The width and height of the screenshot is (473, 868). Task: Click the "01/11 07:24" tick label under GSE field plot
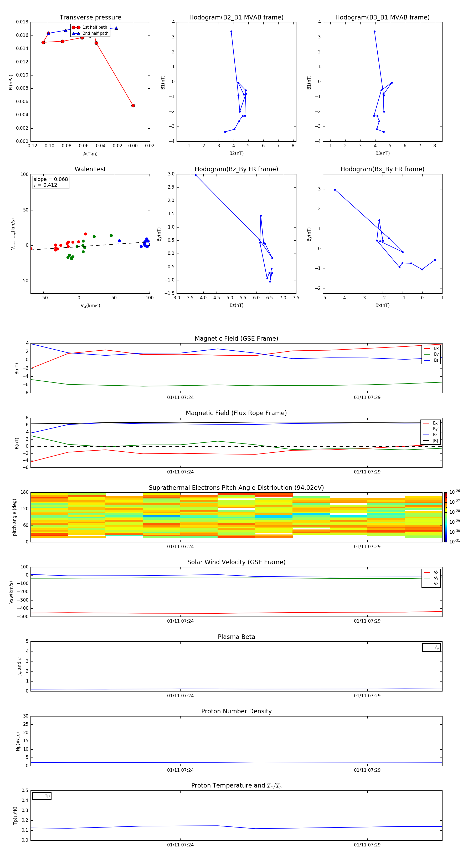[181, 398]
